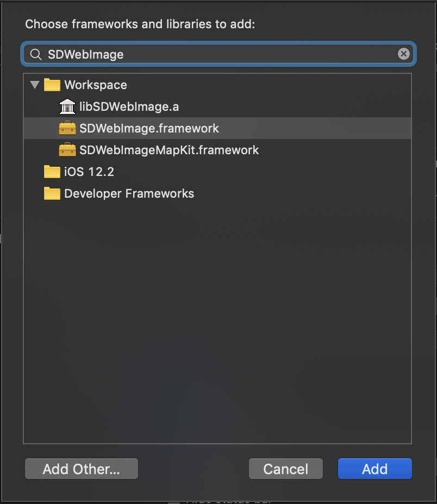Viewport: 437px width, 504px height.
Task: Click the Add Other... button
Action: click(x=82, y=469)
